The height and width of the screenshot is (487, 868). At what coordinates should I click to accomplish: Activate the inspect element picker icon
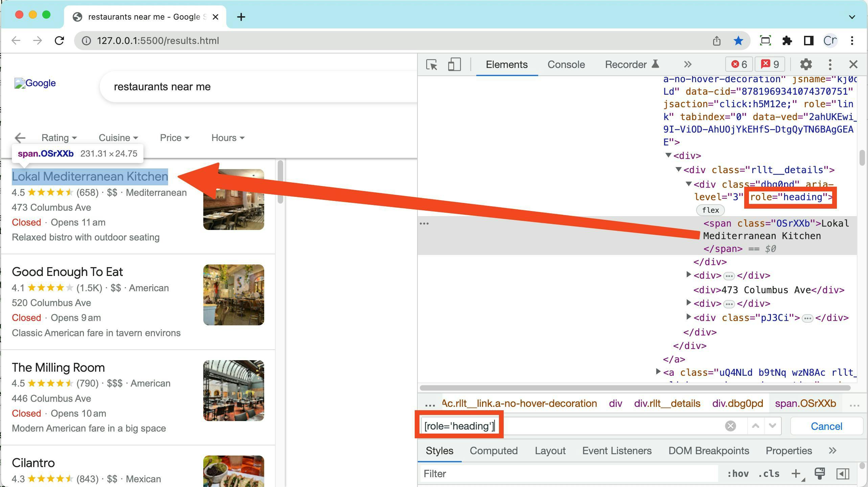[432, 64]
